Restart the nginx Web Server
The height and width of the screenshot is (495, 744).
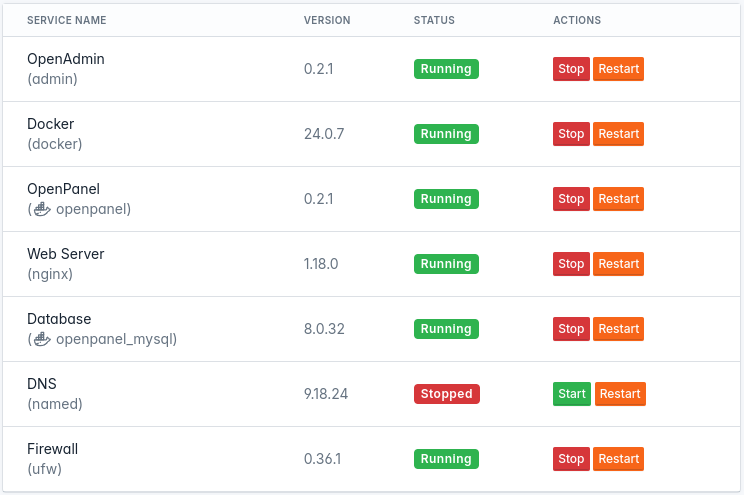click(618, 264)
